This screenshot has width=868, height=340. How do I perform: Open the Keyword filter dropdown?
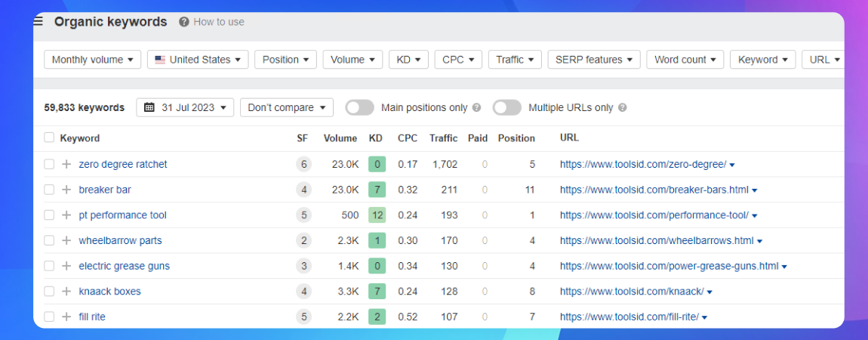tap(763, 60)
